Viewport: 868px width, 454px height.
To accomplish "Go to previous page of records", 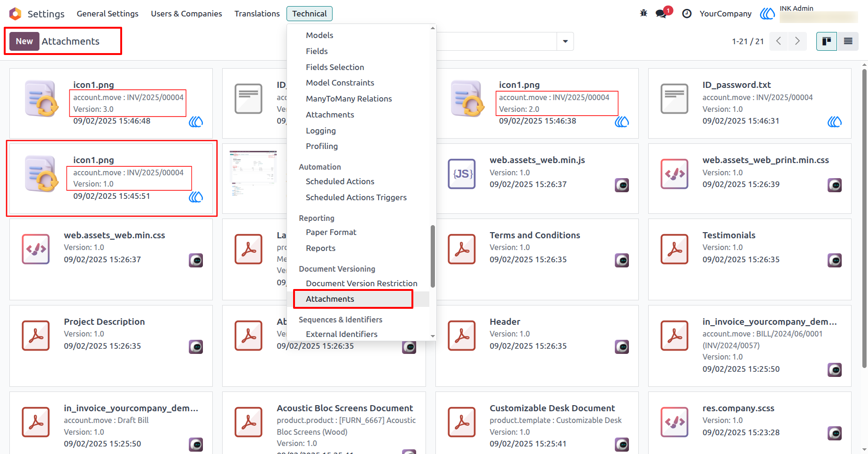I will pyautogui.click(x=779, y=41).
